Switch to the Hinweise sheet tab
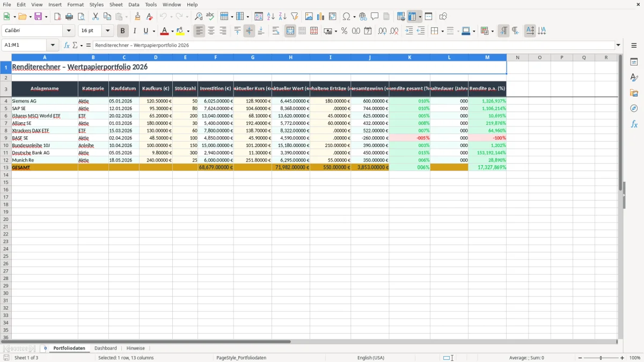This screenshot has width=644, height=362. pos(136,348)
